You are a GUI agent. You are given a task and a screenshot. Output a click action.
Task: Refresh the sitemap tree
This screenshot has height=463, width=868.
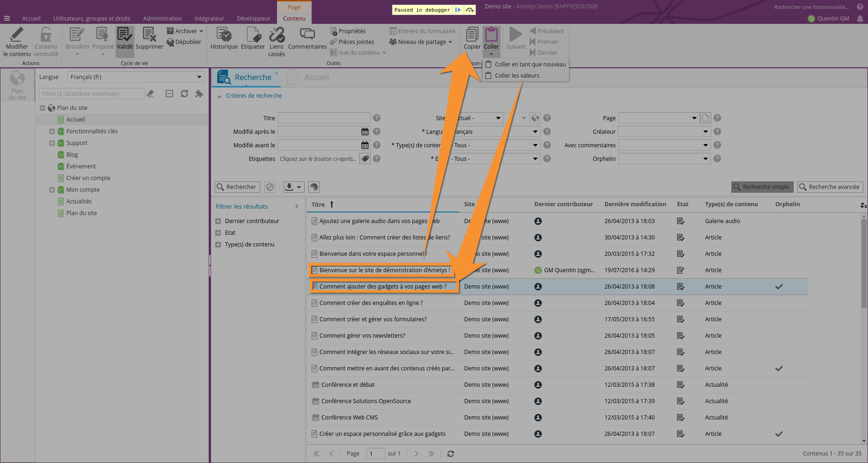[x=184, y=94]
